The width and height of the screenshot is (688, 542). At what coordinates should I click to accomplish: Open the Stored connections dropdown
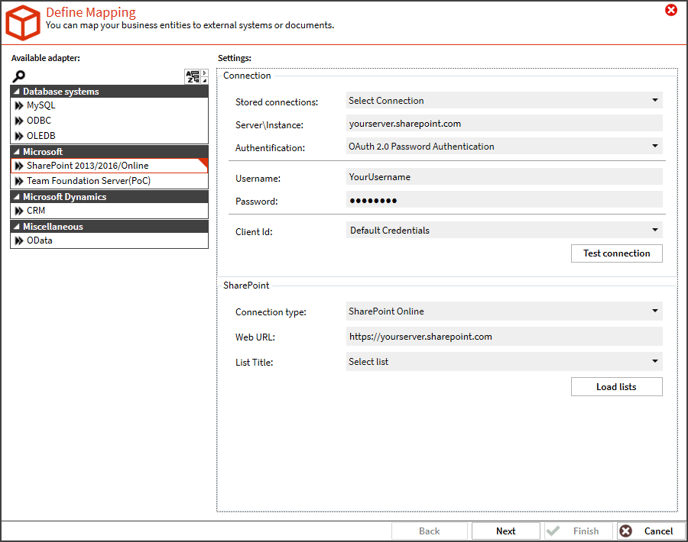[x=504, y=101]
